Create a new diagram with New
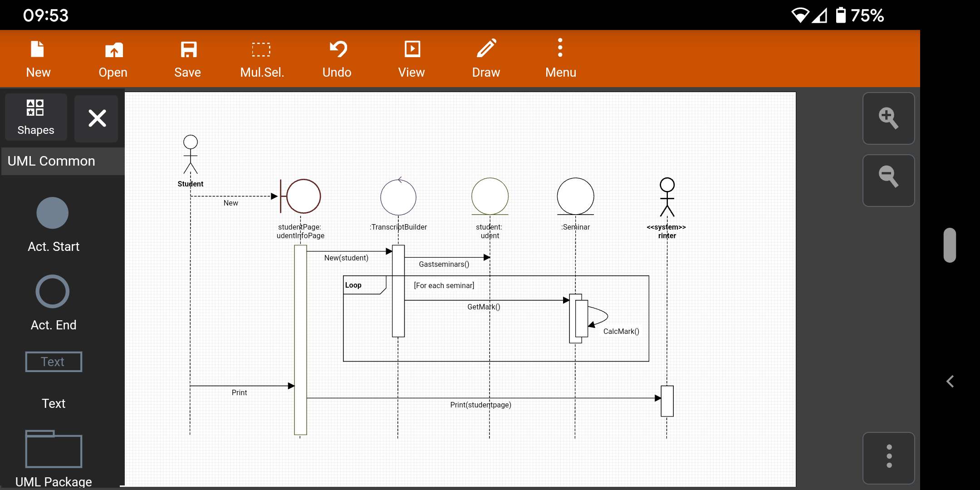Screen dimensions: 980x490 38,59
